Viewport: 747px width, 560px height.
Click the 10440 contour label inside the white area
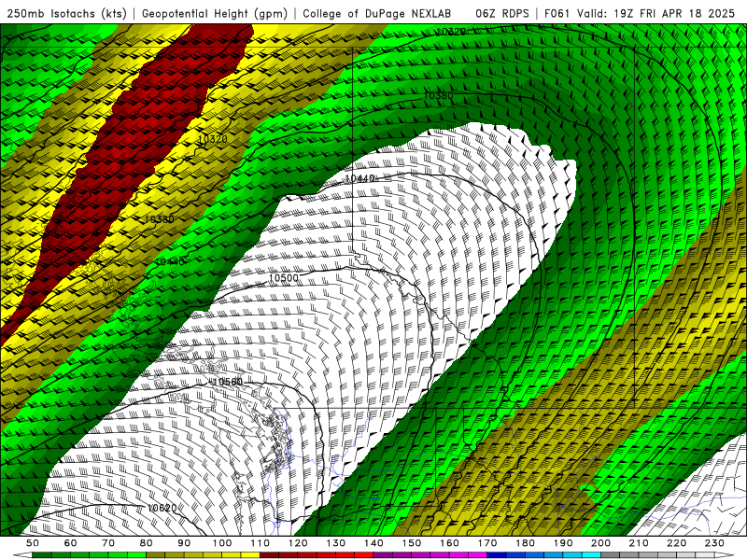[359, 178]
